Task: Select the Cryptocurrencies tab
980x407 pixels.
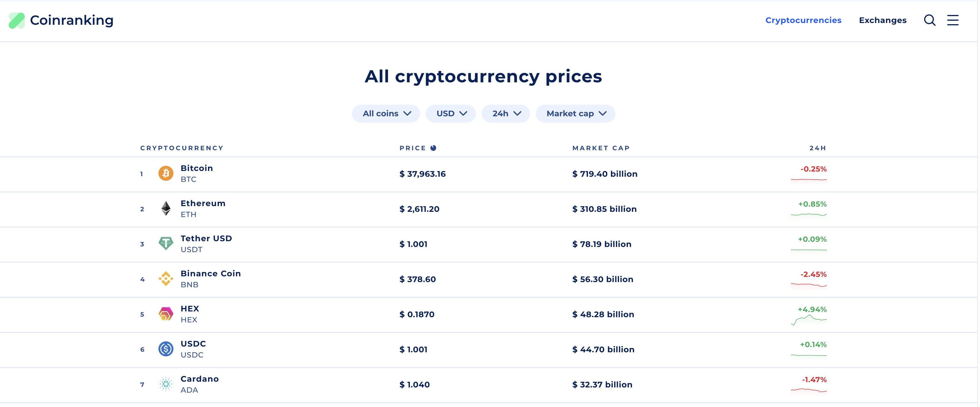Action: click(803, 20)
